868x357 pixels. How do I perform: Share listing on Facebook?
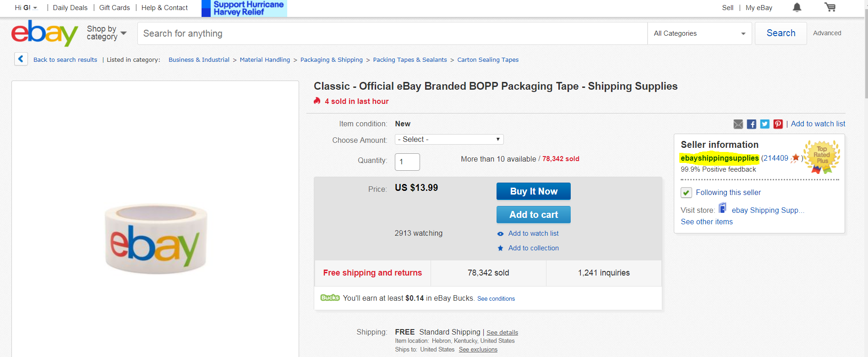pyautogui.click(x=751, y=124)
